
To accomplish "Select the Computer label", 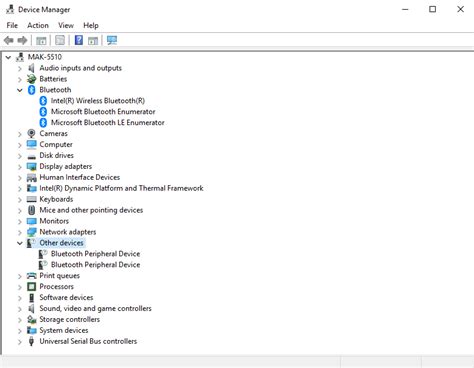I will (x=56, y=145).
